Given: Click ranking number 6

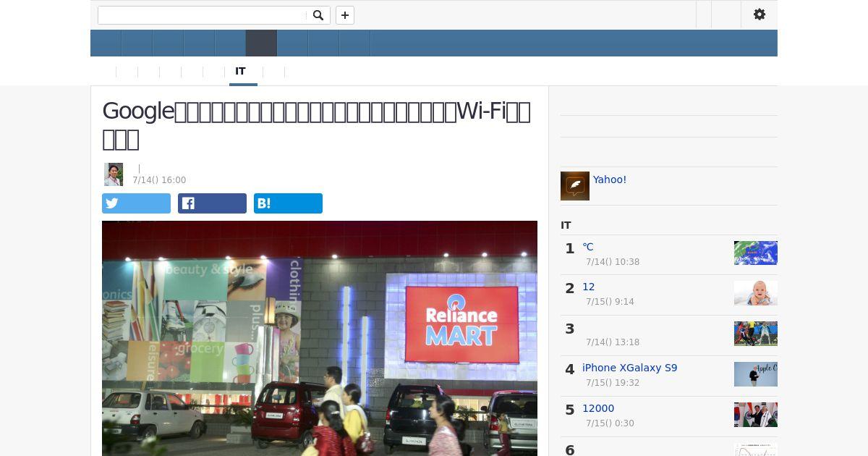Looking at the screenshot, I should [x=570, y=450].
